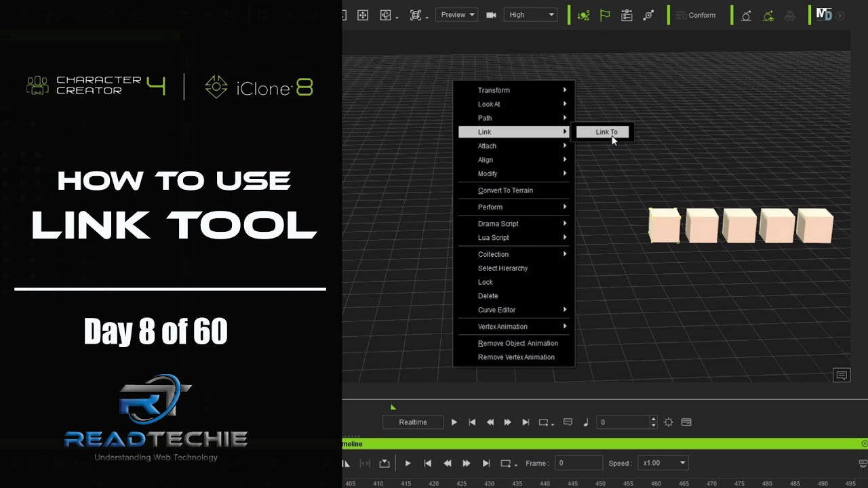868x488 pixels.
Task: Play animation from the playback bar
Action: (x=454, y=422)
